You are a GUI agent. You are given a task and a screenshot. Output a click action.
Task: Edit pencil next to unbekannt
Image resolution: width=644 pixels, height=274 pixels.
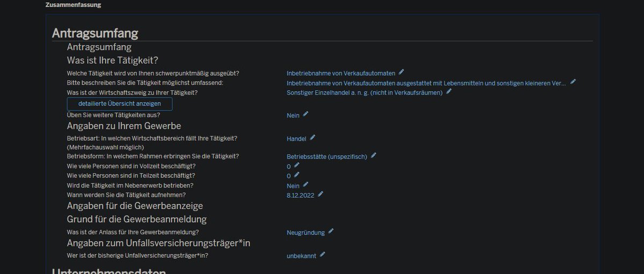tap(323, 255)
